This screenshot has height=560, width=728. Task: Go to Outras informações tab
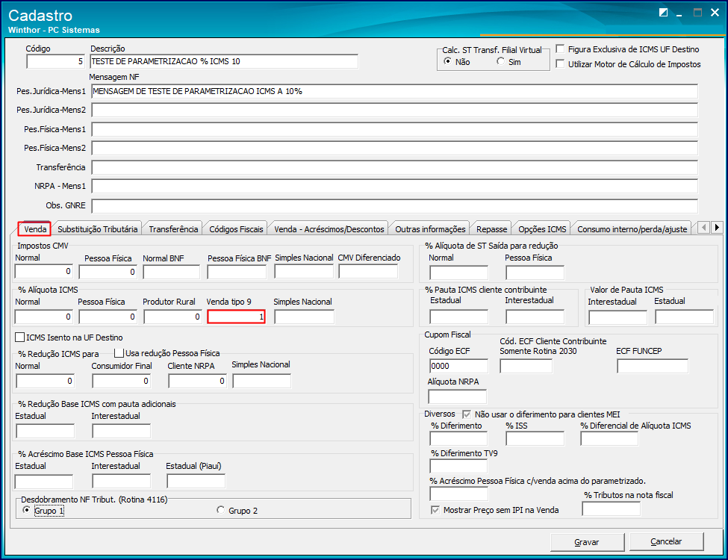point(430,229)
